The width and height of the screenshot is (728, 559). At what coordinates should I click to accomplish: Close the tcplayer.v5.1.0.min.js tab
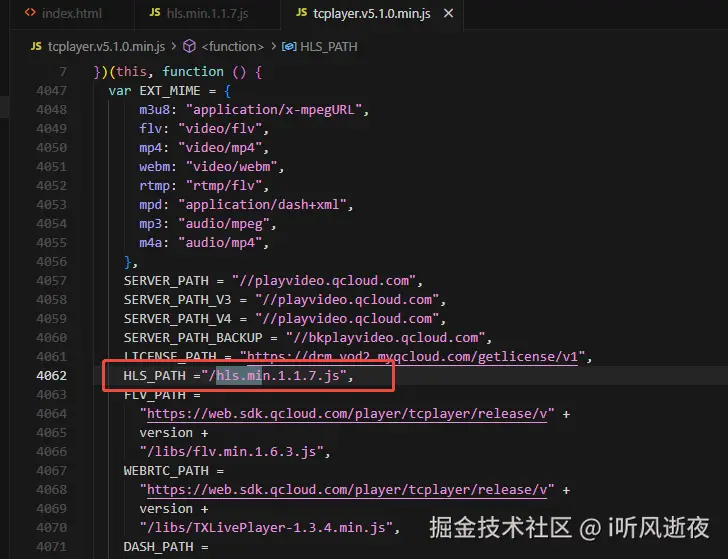(448, 13)
